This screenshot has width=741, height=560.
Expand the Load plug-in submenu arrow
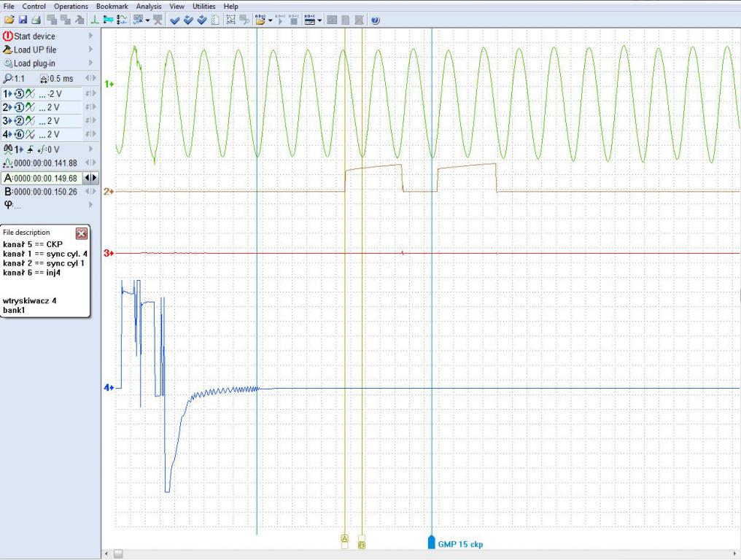91,63
